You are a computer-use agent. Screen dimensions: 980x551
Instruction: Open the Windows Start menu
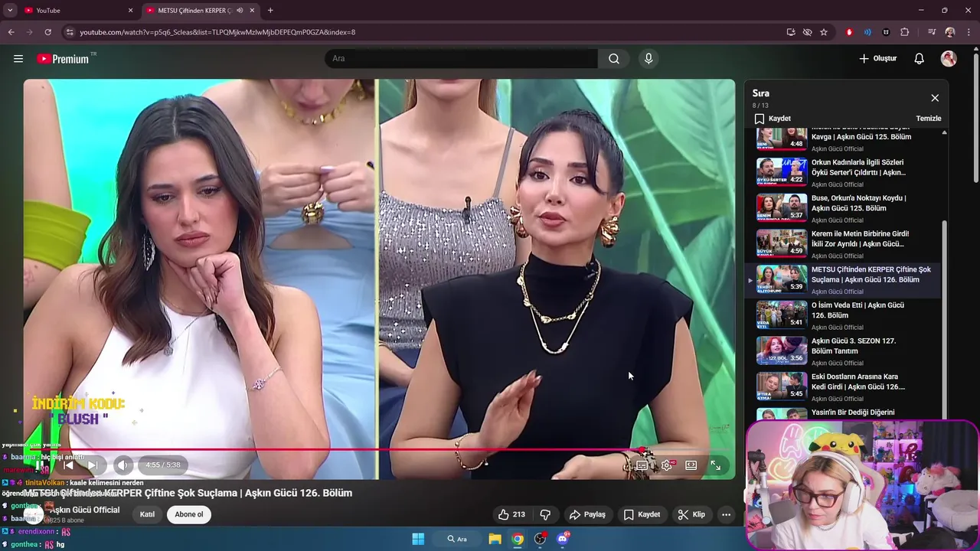click(x=418, y=539)
